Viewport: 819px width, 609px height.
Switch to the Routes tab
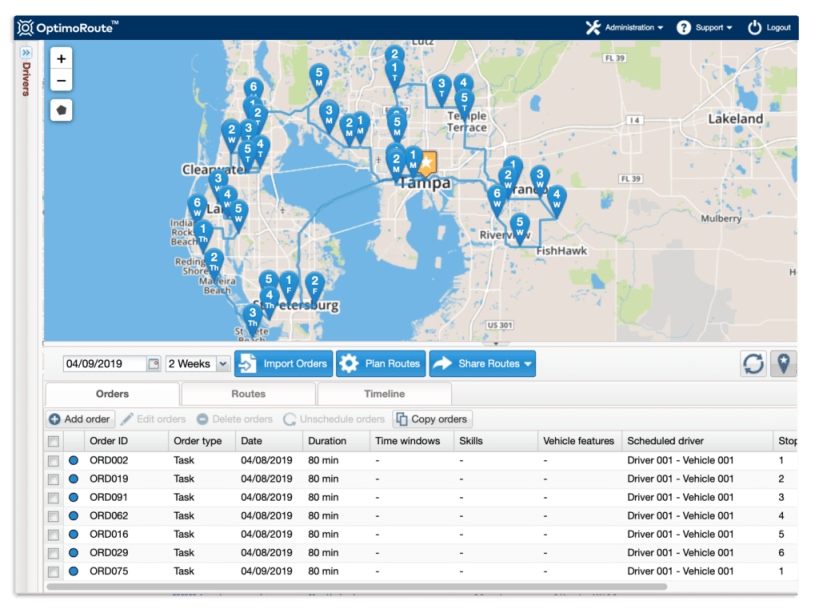pos(248,394)
